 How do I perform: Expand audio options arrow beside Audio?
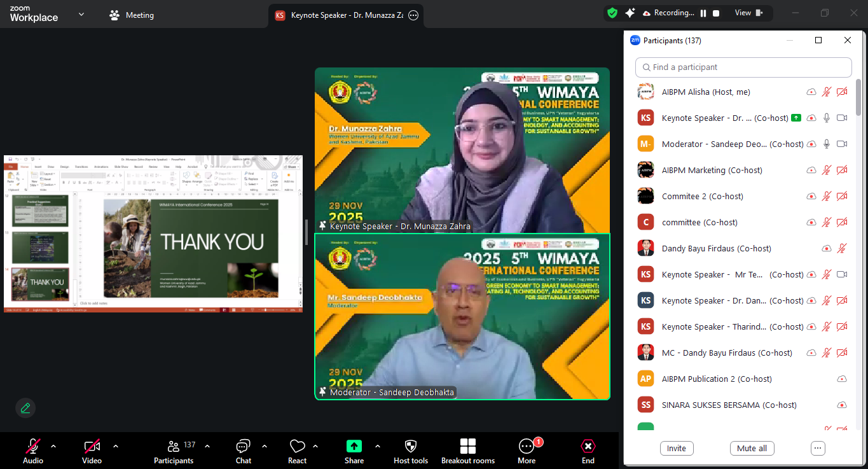(x=53, y=446)
